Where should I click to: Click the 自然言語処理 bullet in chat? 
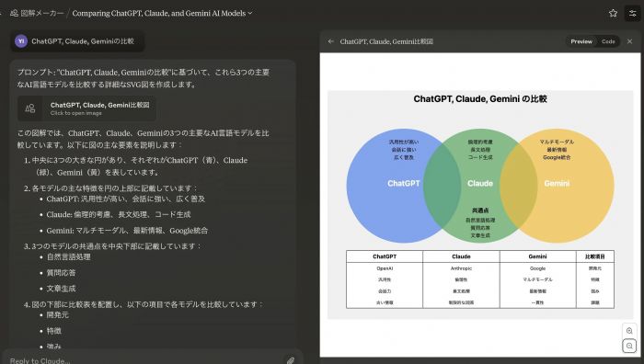(69, 256)
